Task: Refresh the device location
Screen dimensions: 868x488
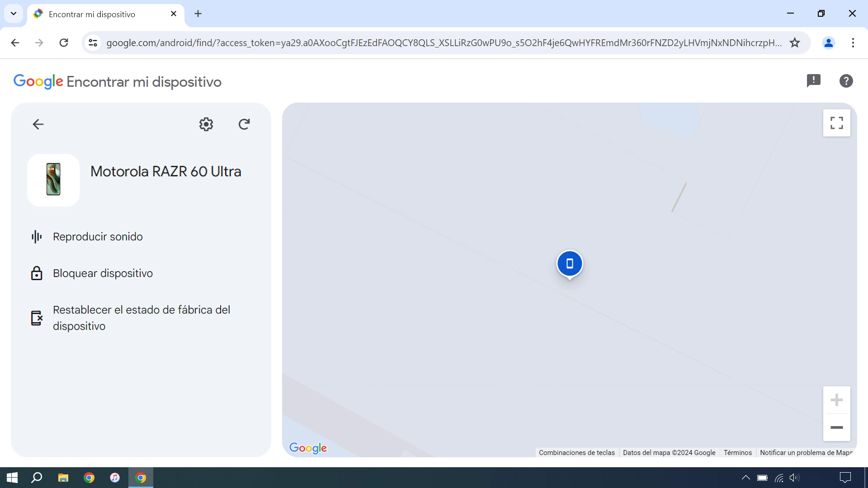Action: coord(244,124)
